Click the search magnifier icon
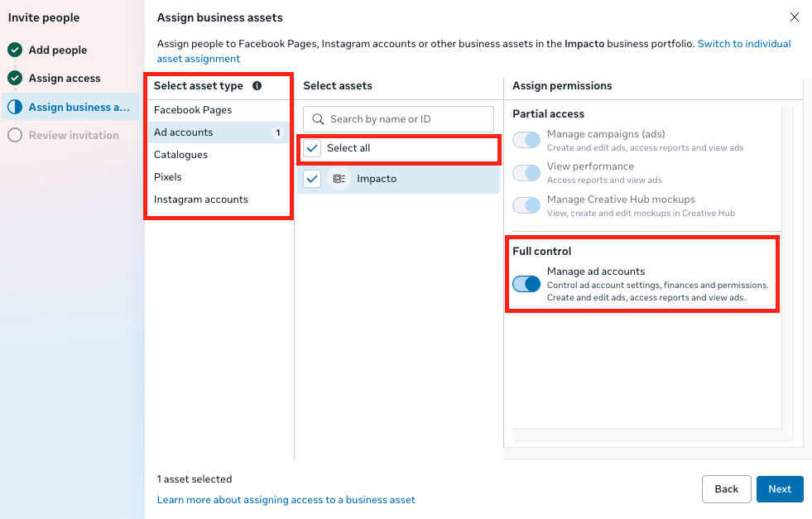812x519 pixels. [318, 119]
